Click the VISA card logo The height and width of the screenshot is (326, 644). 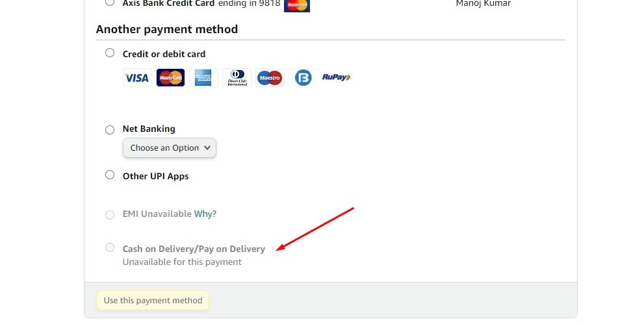coord(137,77)
